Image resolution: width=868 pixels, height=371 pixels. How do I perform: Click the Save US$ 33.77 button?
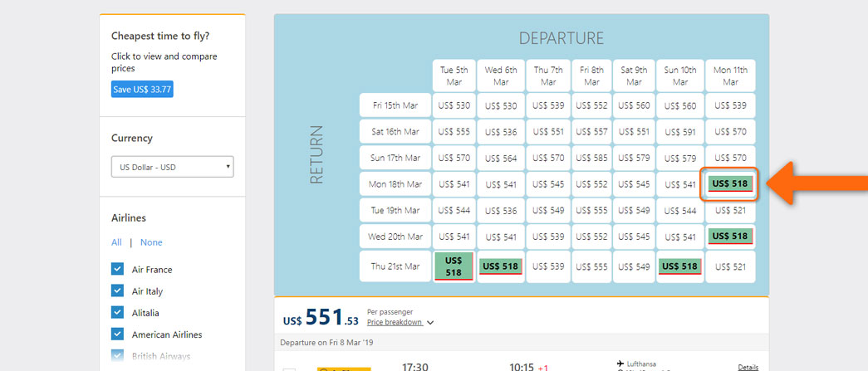142,90
